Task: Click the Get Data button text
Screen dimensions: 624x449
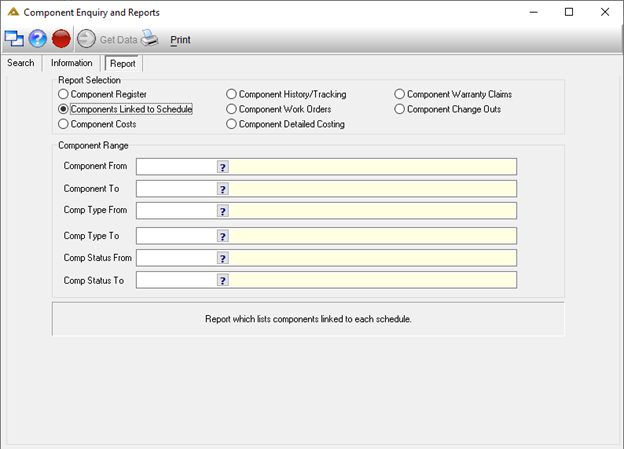Action: click(x=119, y=40)
